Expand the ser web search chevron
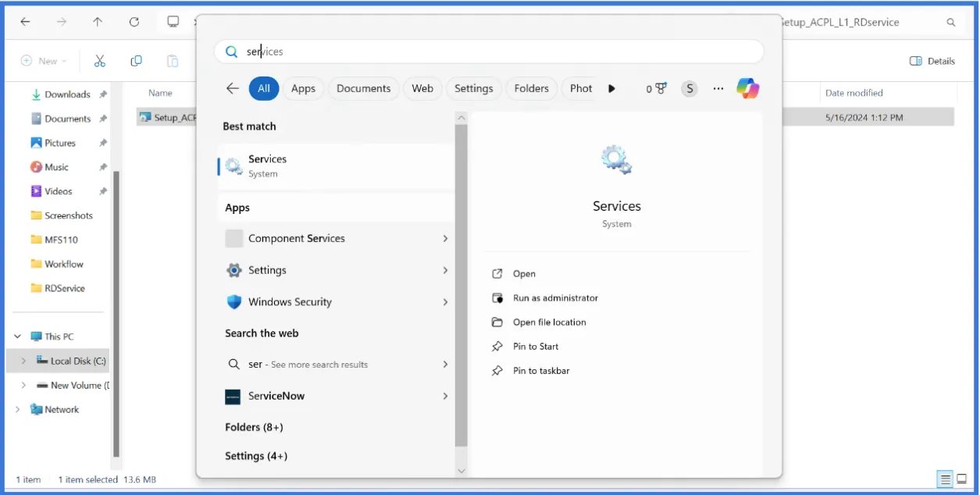Image resolution: width=980 pixels, height=495 pixels. point(445,365)
